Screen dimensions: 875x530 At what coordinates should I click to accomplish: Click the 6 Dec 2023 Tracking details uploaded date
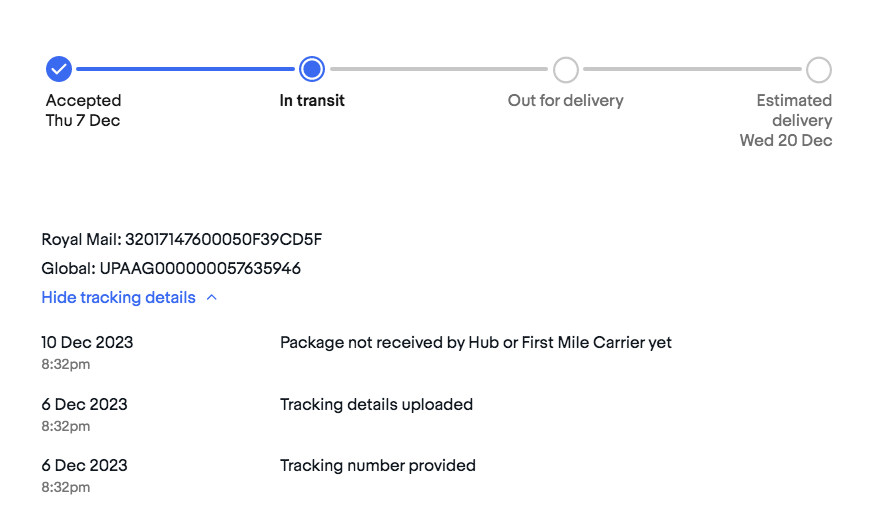[84, 404]
